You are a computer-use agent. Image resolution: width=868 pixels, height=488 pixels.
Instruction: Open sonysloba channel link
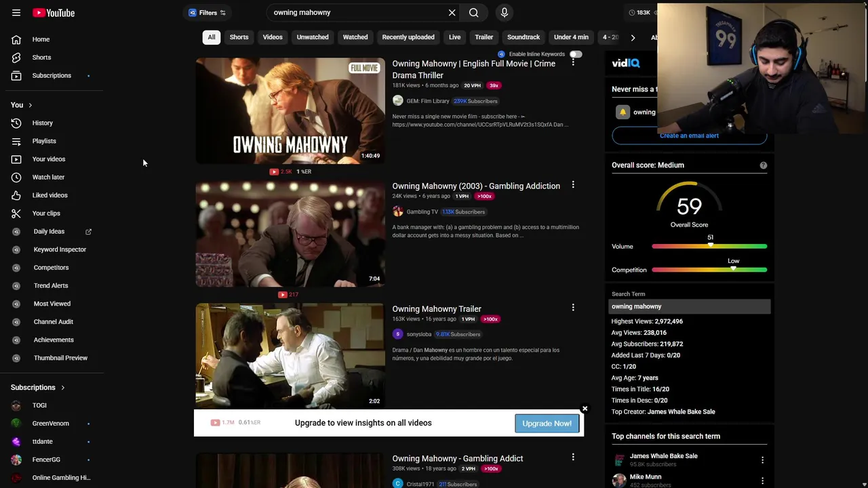point(418,334)
